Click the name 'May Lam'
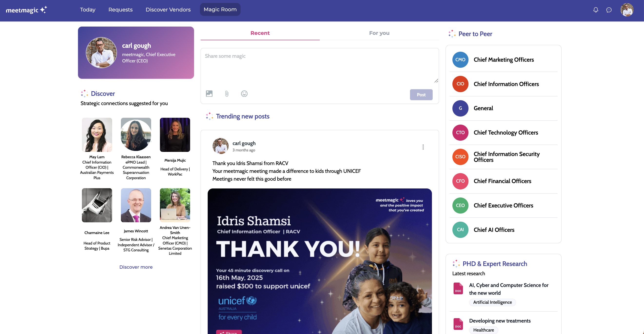Screen dimensions: 644x334 [x=97, y=157]
